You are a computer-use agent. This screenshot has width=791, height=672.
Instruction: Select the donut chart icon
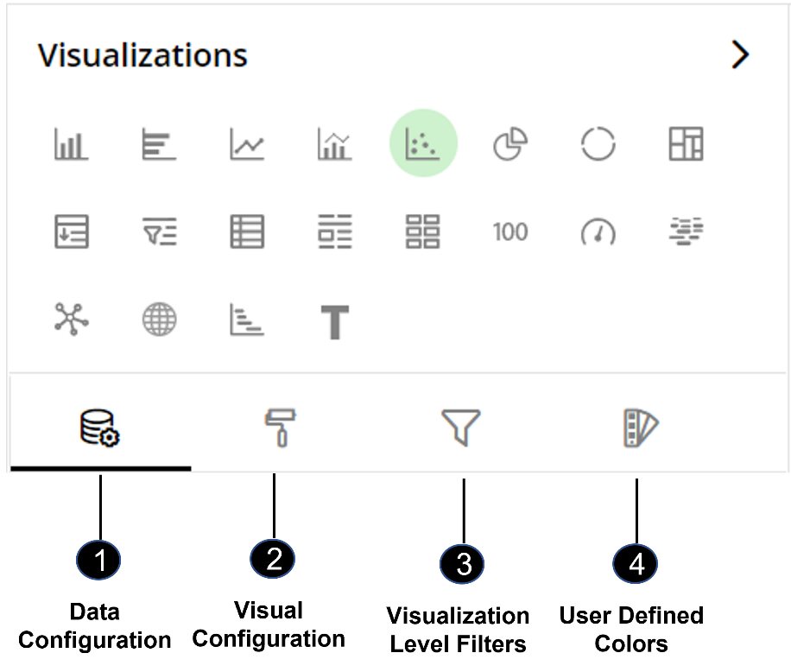tap(598, 144)
